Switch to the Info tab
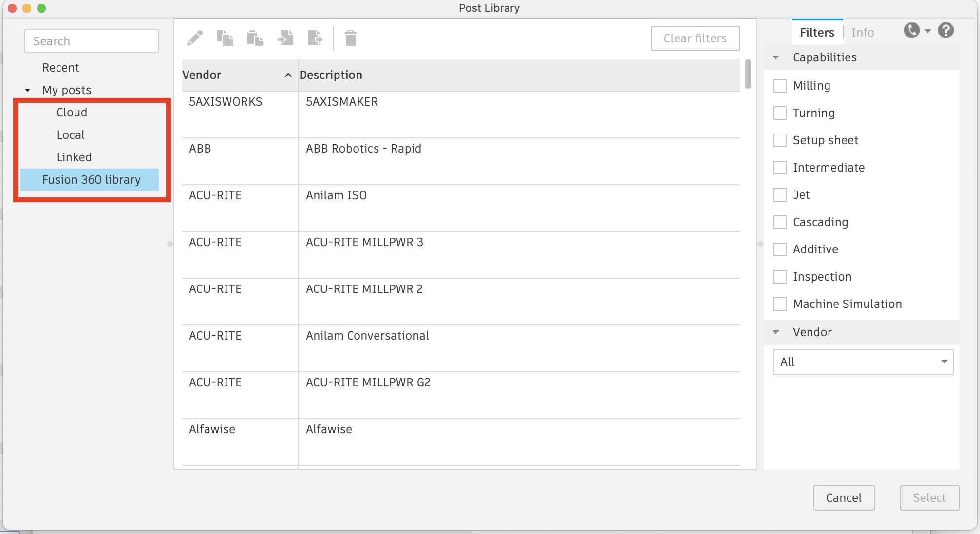 (863, 33)
